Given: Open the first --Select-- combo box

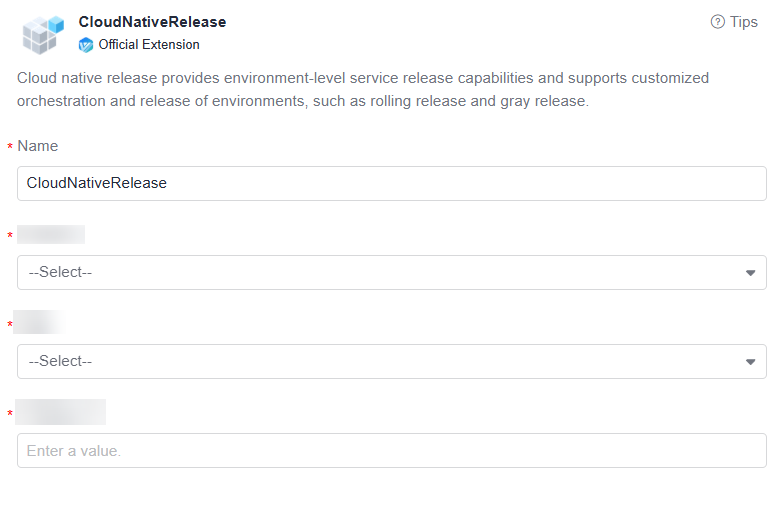Looking at the screenshot, I should [380, 272].
